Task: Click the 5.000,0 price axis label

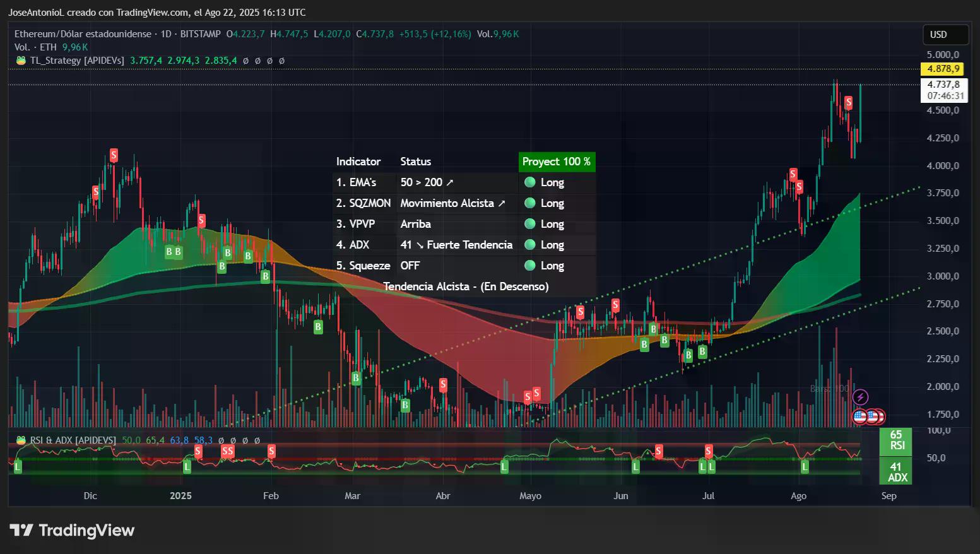Action: pyautogui.click(x=943, y=55)
